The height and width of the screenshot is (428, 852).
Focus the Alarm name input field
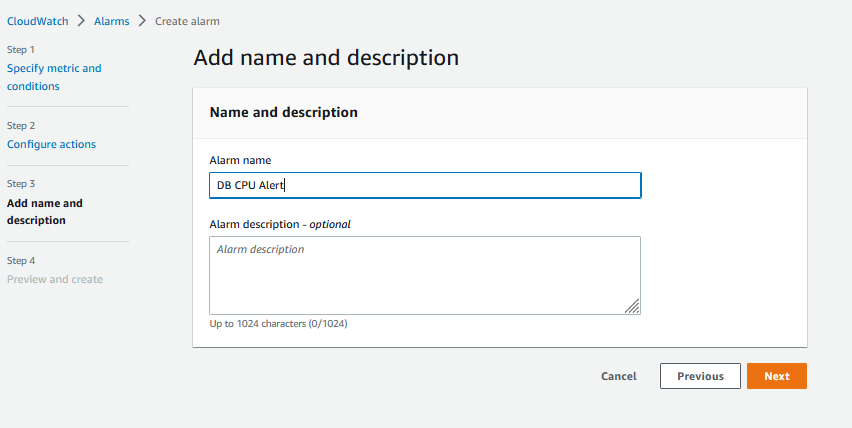tap(424, 185)
